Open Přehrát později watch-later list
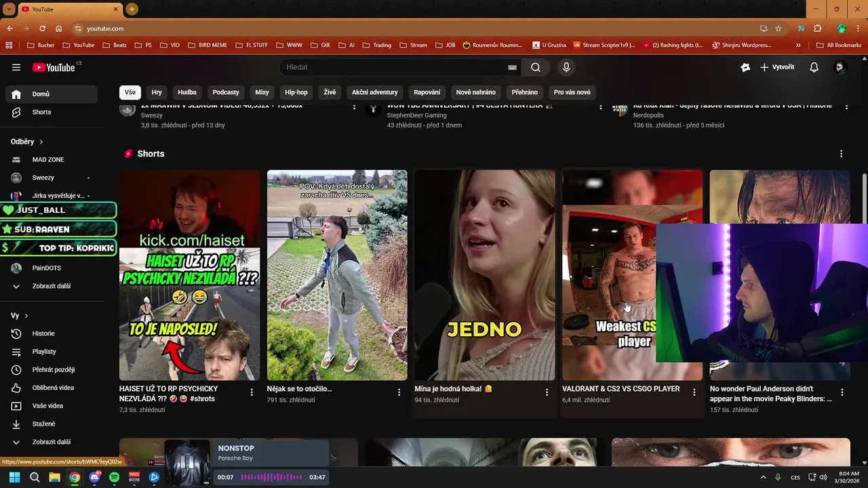 coord(52,369)
